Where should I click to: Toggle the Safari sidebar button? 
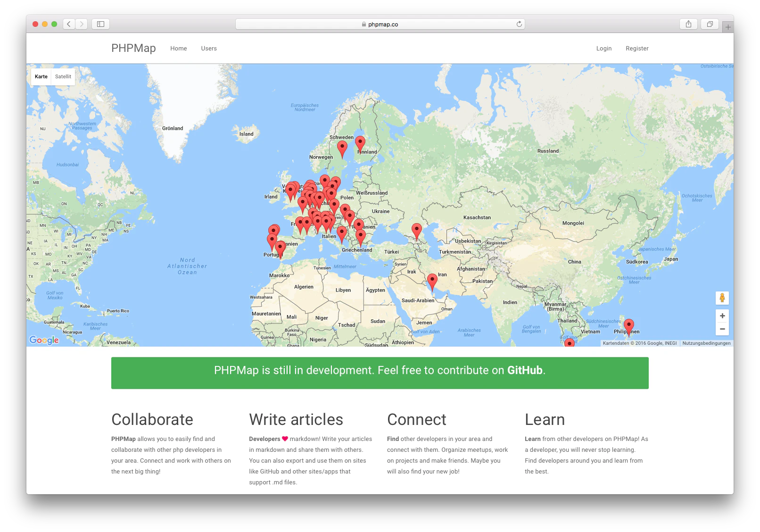(x=100, y=24)
